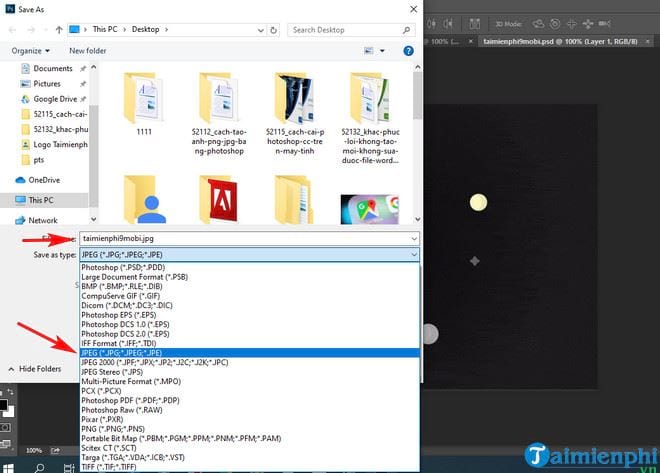The height and width of the screenshot is (473, 660).
Task: Choose JPEG (*.JPG;*.JPEG;*.JPE) in list
Action: point(250,353)
